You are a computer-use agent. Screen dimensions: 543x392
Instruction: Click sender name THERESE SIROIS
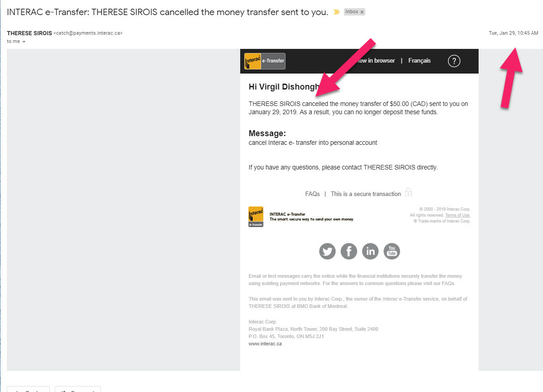click(x=29, y=33)
